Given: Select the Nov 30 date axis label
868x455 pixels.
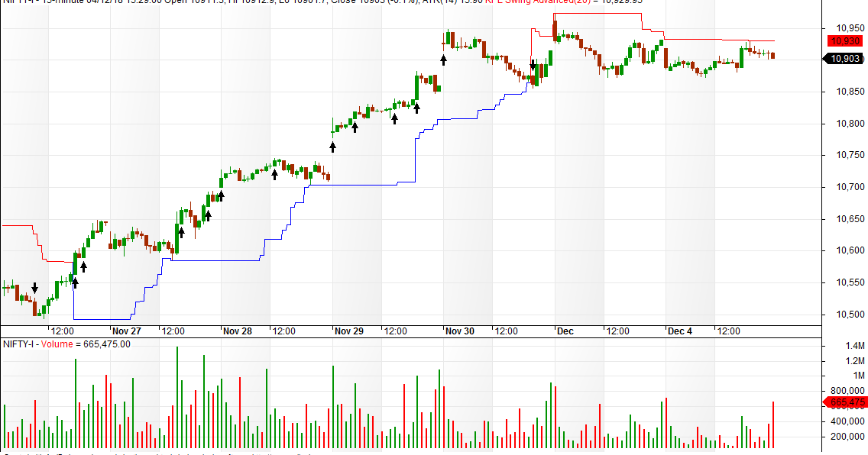Looking at the screenshot, I should pyautogui.click(x=460, y=331).
